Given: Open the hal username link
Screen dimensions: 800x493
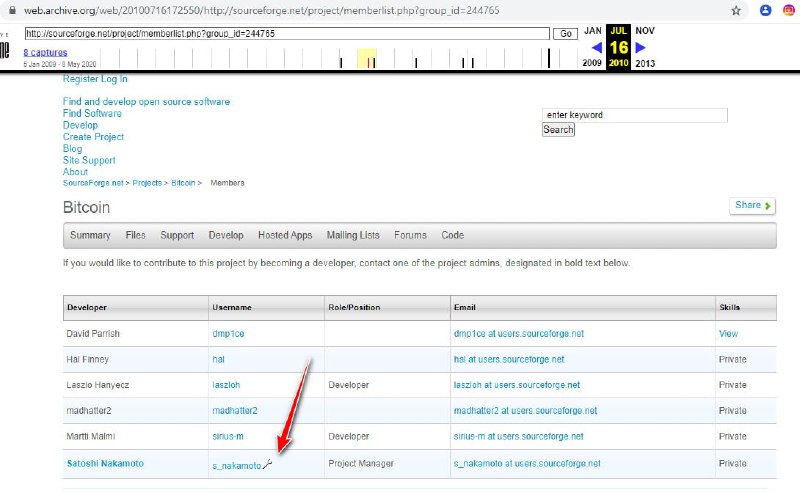Looking at the screenshot, I should pyautogui.click(x=218, y=359).
